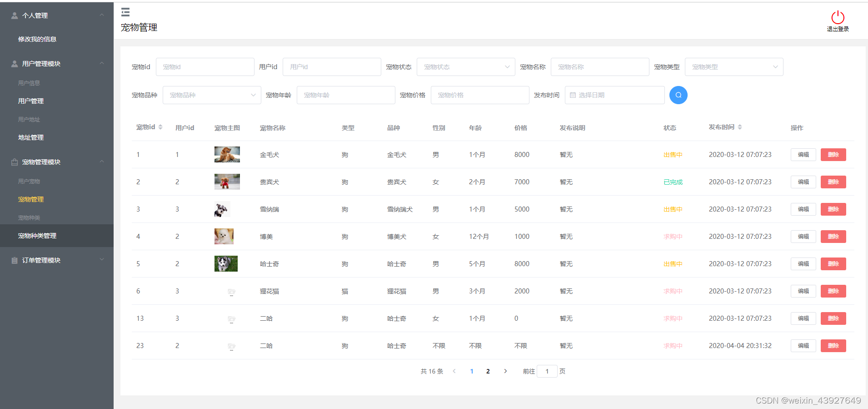Click the 订单管理模块 clipboard icon
Image resolution: width=868 pixels, height=409 pixels.
(x=15, y=260)
